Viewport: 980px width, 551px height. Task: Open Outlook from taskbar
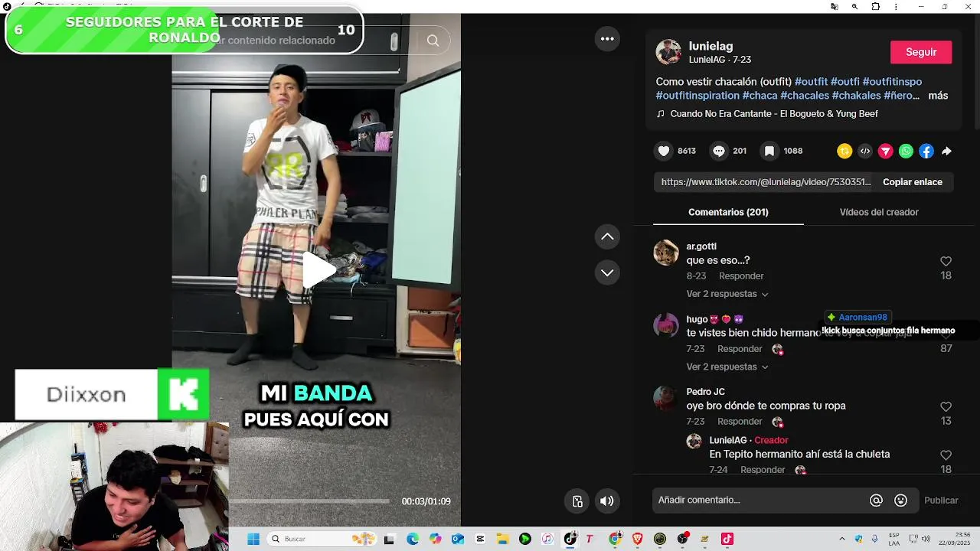[x=458, y=539]
